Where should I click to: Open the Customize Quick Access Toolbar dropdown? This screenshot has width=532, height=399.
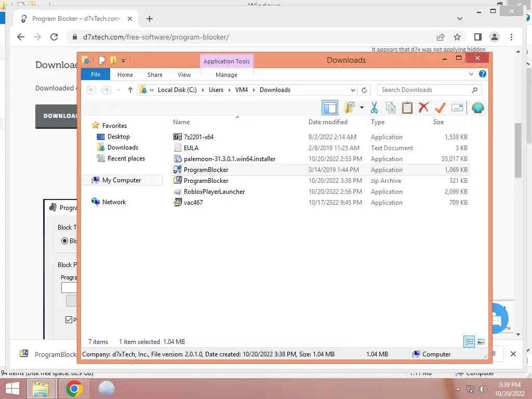click(124, 61)
